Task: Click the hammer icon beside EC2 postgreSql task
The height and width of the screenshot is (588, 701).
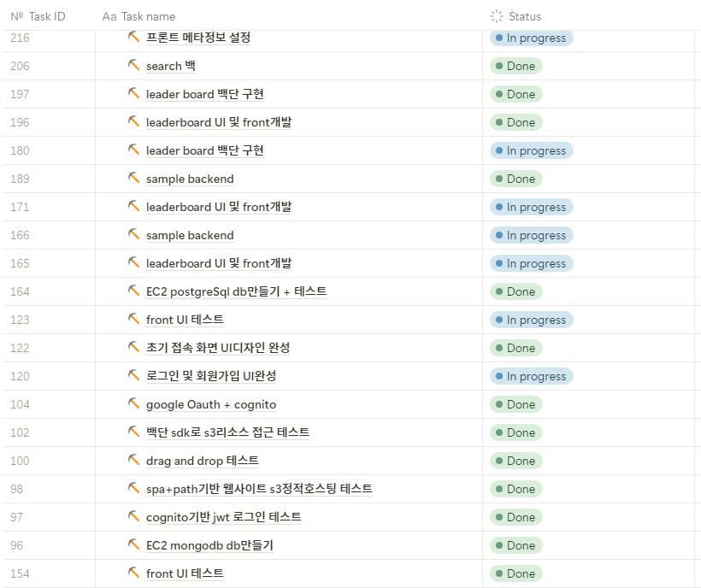Action: pos(133,291)
